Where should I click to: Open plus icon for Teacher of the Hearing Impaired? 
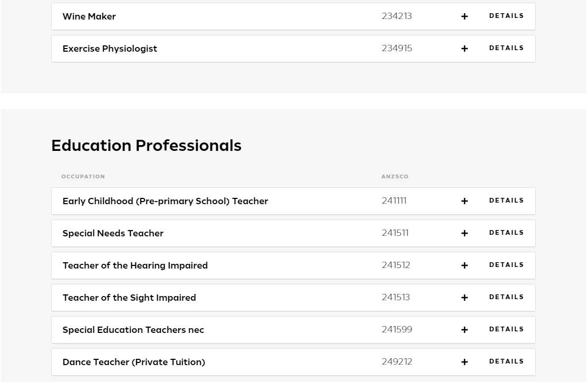(464, 266)
